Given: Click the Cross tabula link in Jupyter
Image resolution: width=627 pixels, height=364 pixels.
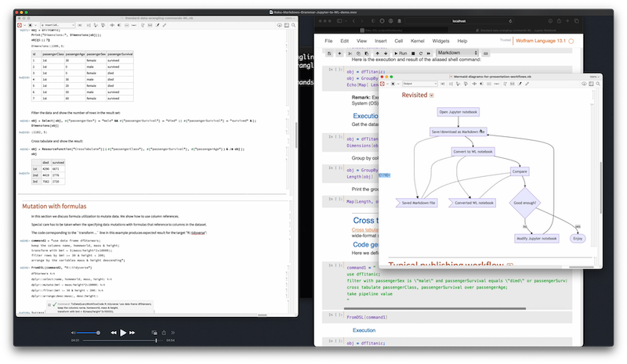Looking at the screenshot, I should 365,229.
